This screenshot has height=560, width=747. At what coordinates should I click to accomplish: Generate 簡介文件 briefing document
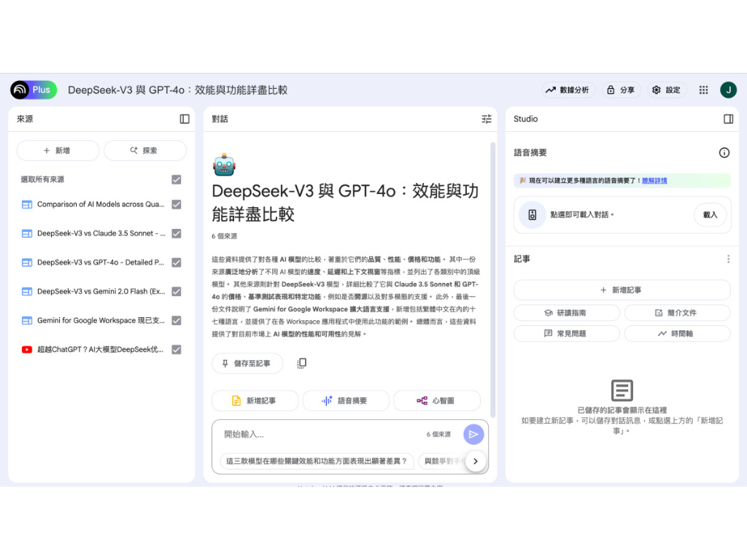pyautogui.click(x=677, y=313)
